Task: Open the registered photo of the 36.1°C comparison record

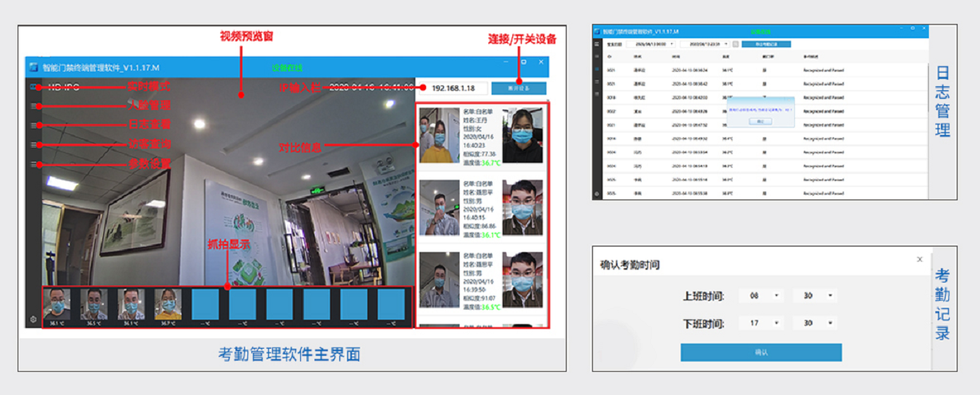Action: pyautogui.click(x=523, y=207)
